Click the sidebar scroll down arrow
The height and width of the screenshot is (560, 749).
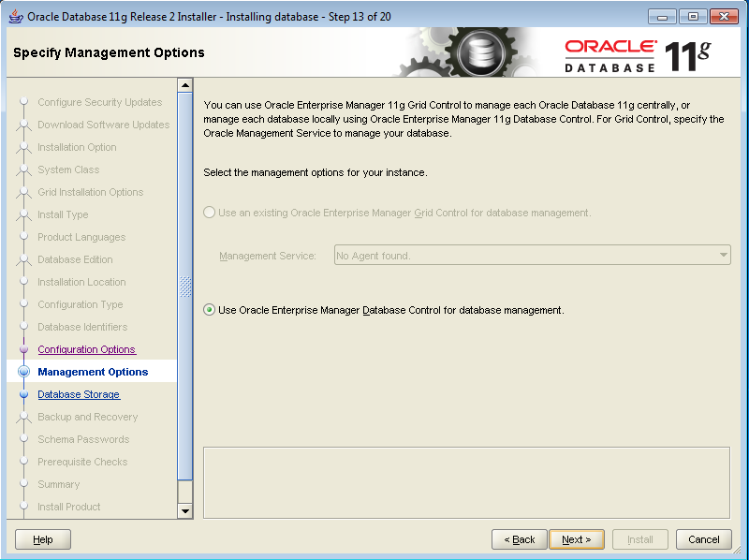coord(184,510)
